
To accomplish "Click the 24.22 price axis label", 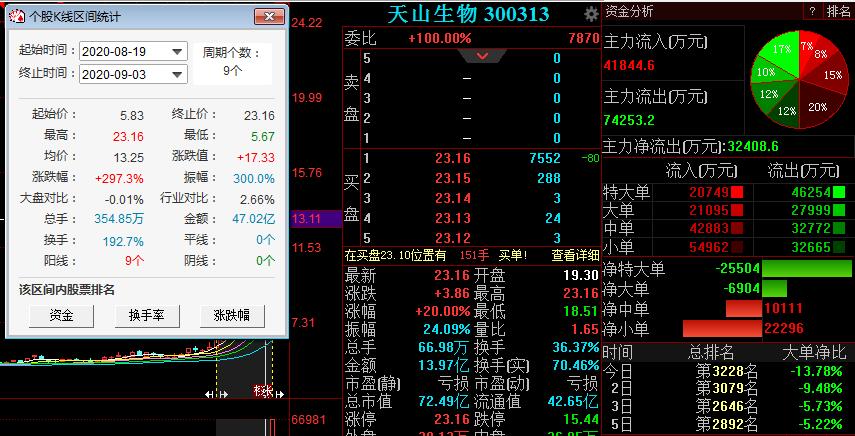I will (307, 23).
